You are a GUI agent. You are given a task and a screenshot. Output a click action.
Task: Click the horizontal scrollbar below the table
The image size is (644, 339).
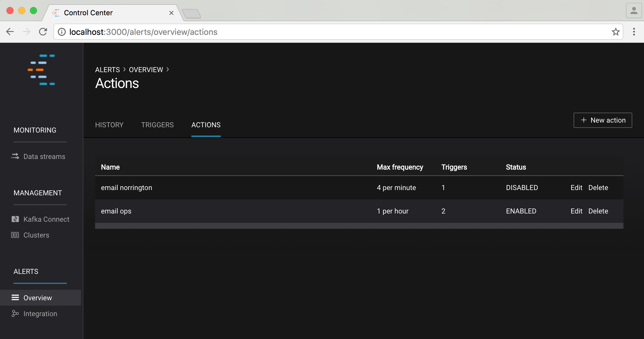[359, 226]
